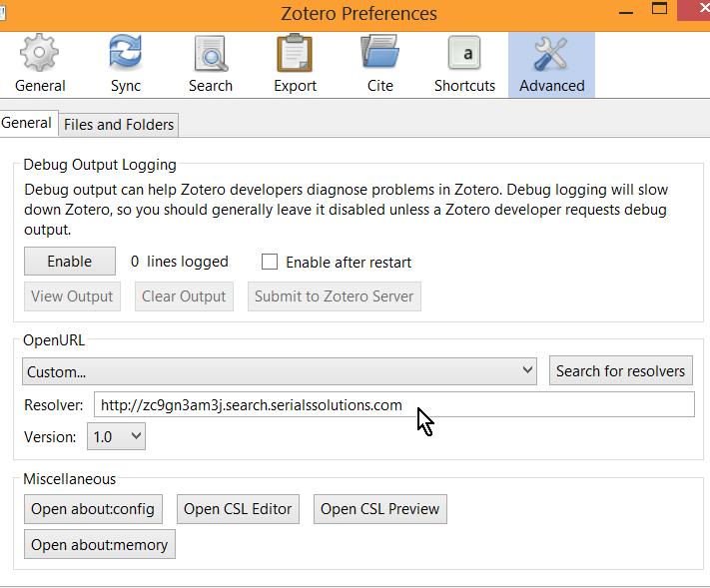Click the Enable debug logging button

click(x=70, y=262)
